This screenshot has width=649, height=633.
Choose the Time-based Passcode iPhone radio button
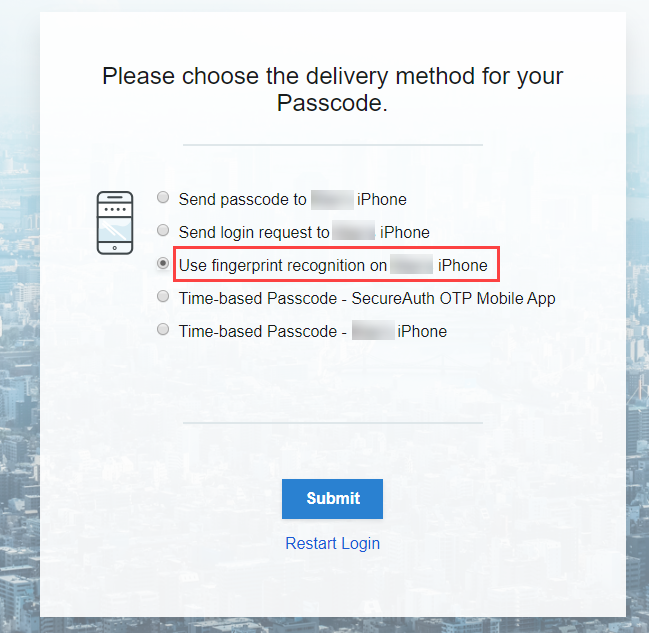tap(163, 330)
